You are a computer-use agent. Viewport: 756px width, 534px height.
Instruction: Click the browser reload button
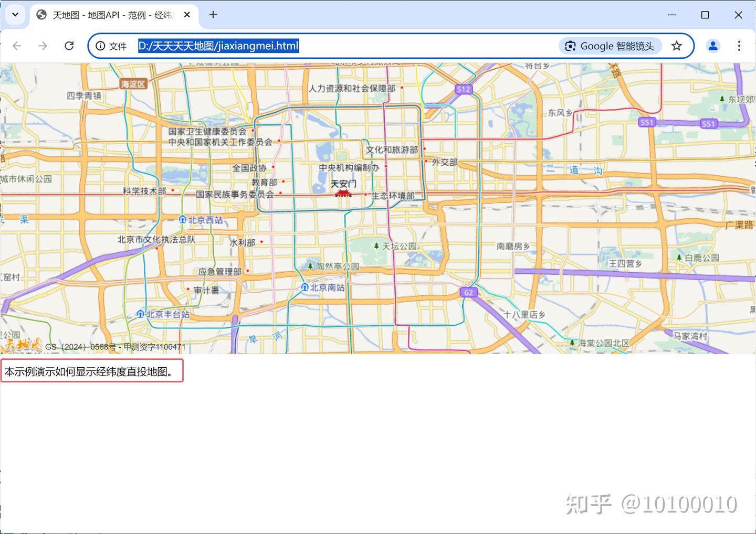pyautogui.click(x=69, y=46)
